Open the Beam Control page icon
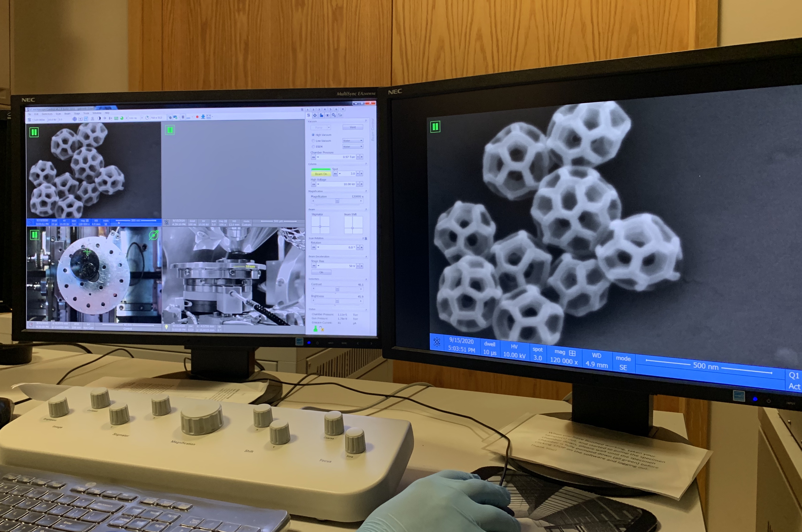The image size is (802, 532). [309, 115]
